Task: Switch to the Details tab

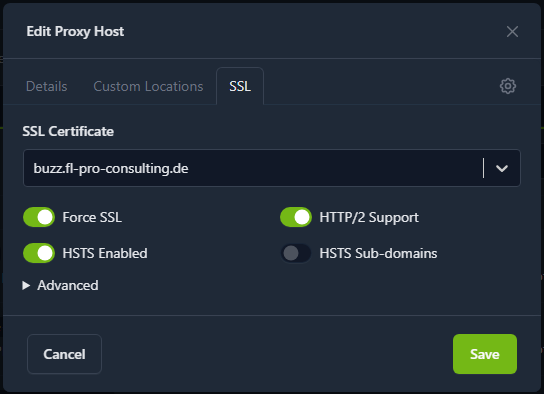Action: [x=46, y=86]
